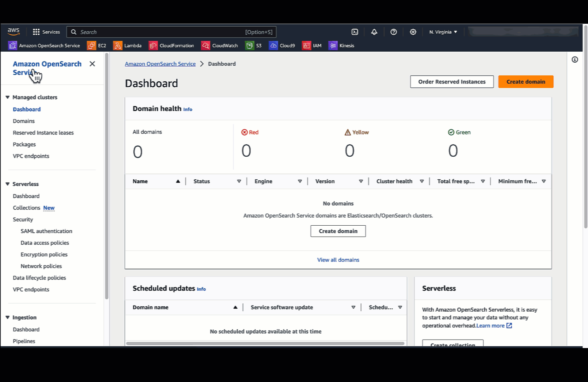Open Data access policies

pyautogui.click(x=45, y=243)
